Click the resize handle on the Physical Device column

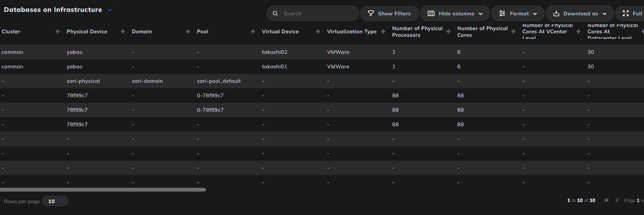(x=123, y=32)
